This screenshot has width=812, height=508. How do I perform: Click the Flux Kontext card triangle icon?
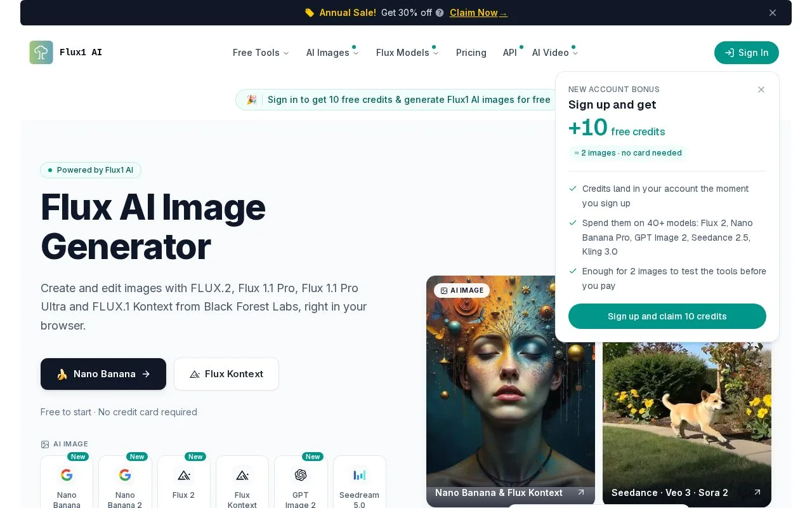[242, 475]
